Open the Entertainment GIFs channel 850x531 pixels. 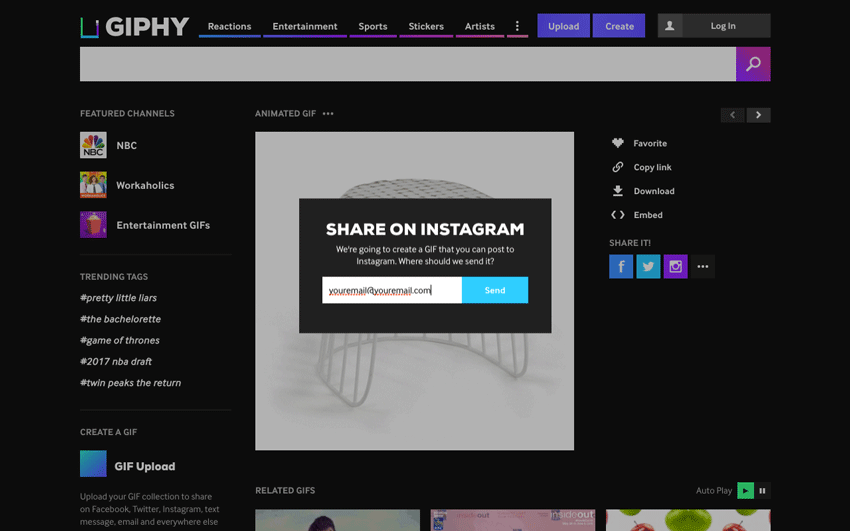(x=163, y=225)
